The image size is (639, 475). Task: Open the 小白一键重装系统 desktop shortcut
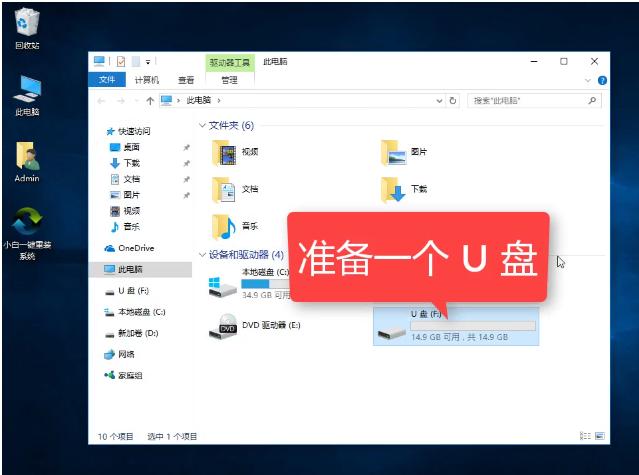(x=27, y=223)
